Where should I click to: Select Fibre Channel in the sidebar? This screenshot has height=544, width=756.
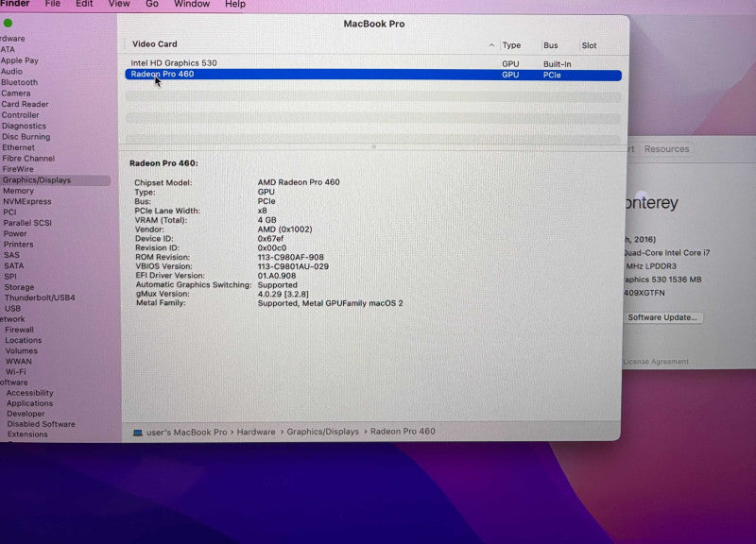tap(28, 159)
